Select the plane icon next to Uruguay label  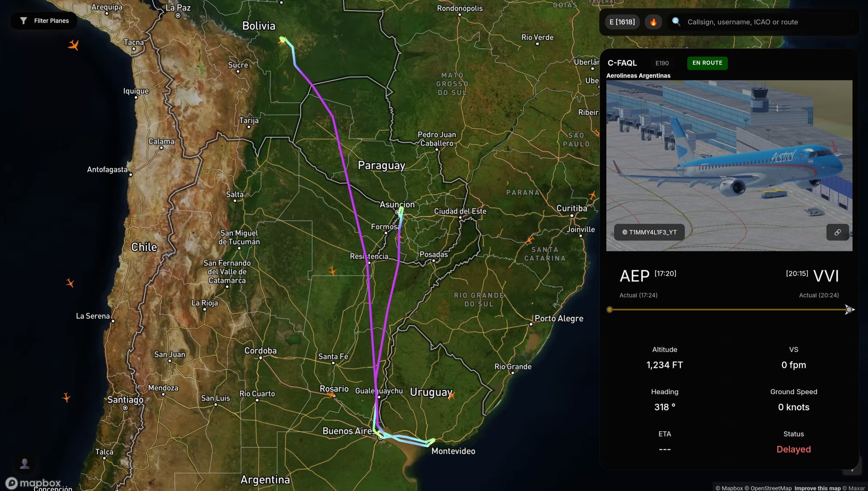pos(451,396)
